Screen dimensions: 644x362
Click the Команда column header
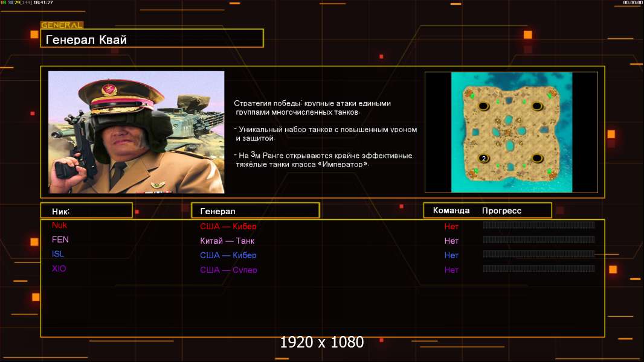coord(451,211)
